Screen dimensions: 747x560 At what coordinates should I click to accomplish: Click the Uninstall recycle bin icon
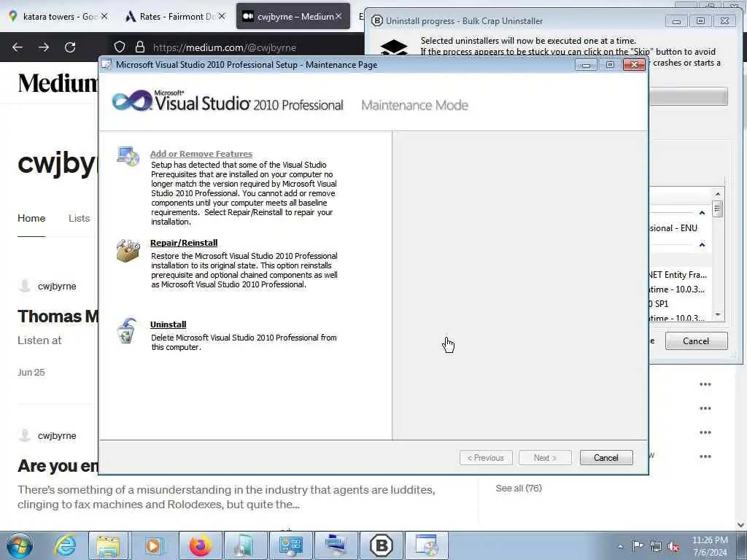coord(127,330)
